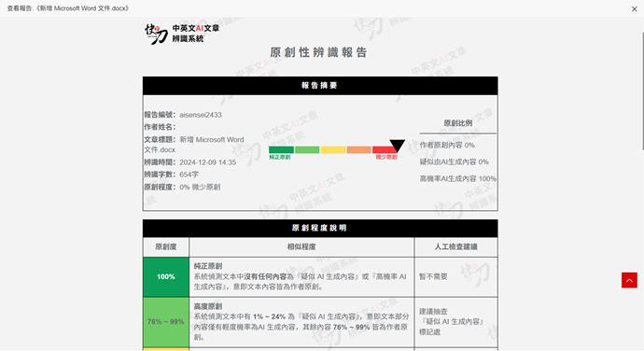Click the dark green 純正原創 scale segment
Viewport: 644px width, 351px height.
point(281,149)
